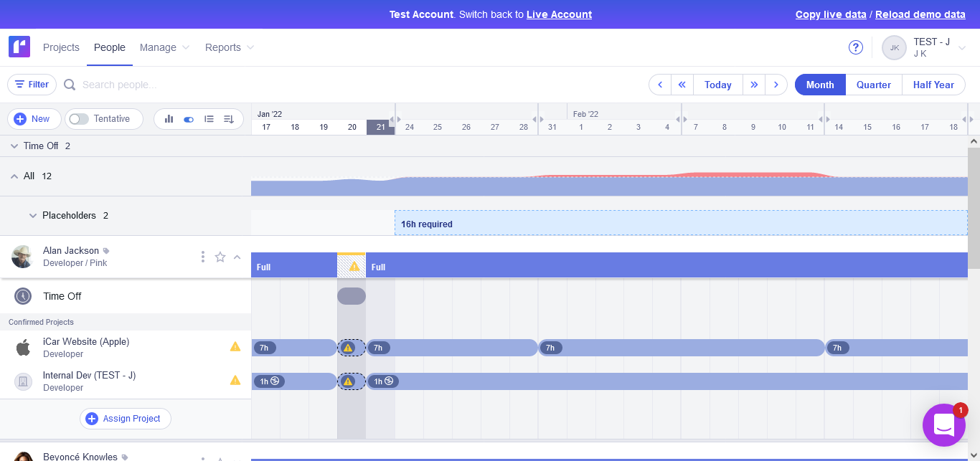Click the Time Off clock icon
This screenshot has width=980, height=461.
23,296
